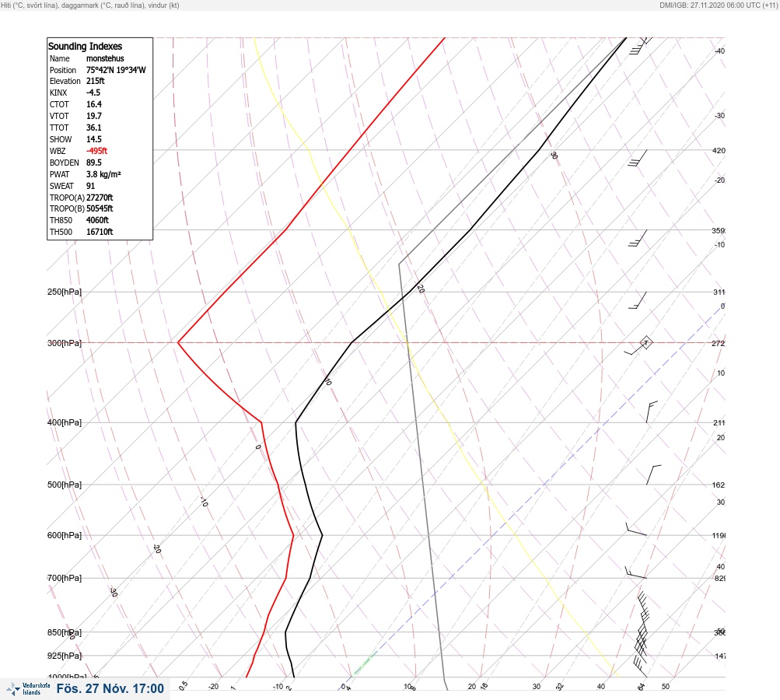The width and height of the screenshot is (780, 700).
Task: Click the TH500 value 16710ft
Action: [x=100, y=232]
